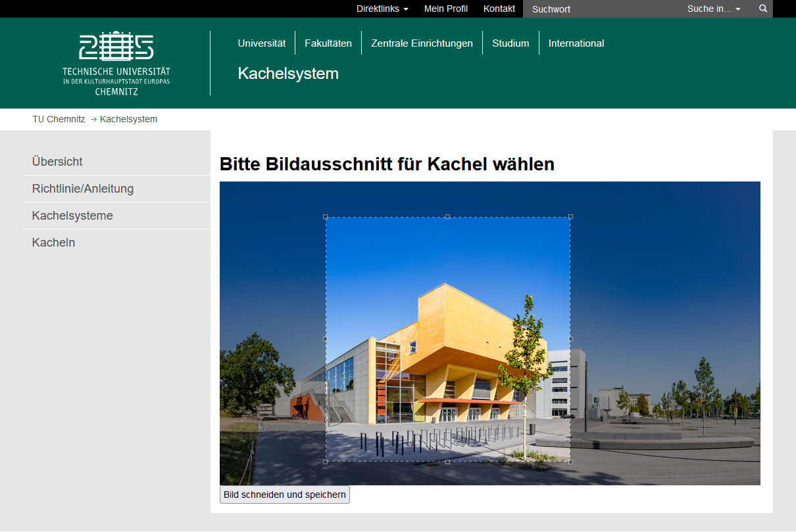Grab the top-left crop handle
Screen dimensions: 796x532
click(326, 216)
